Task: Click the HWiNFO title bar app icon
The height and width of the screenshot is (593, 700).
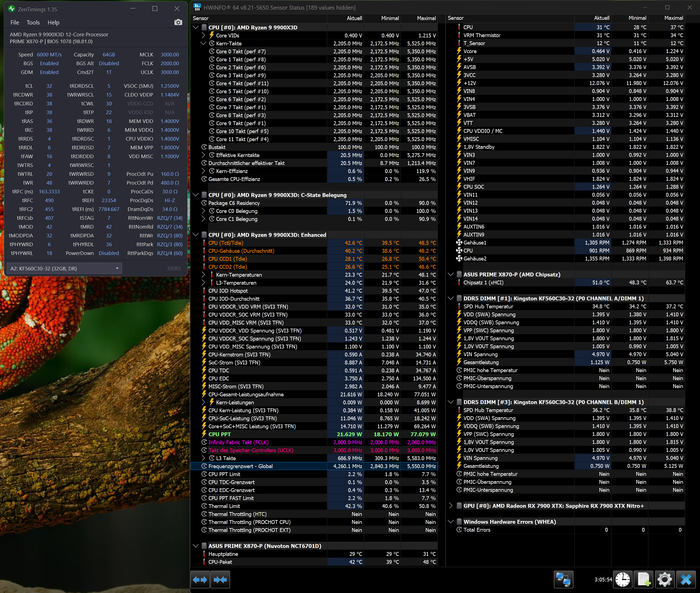Action: (197, 7)
